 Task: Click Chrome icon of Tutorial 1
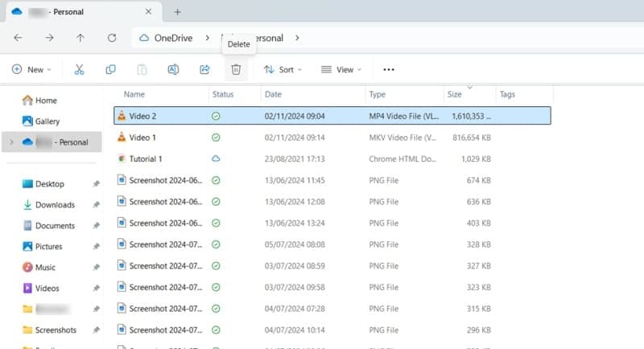[x=122, y=158]
